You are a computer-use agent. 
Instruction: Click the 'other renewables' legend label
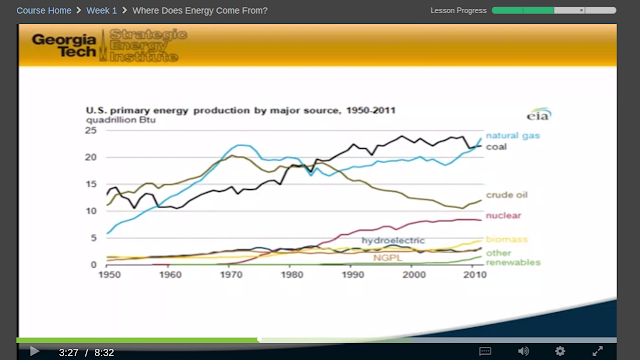click(513, 258)
